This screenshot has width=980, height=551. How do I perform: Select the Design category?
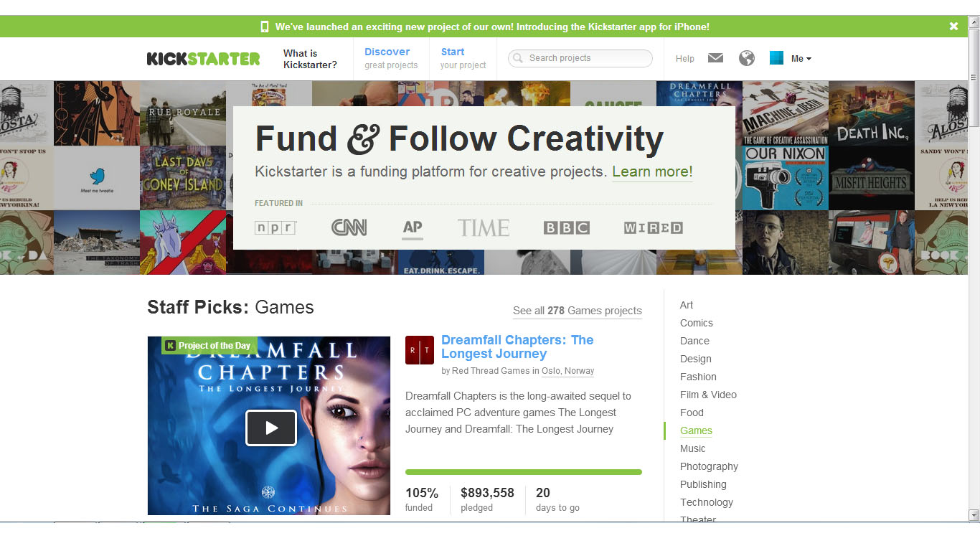tap(696, 359)
